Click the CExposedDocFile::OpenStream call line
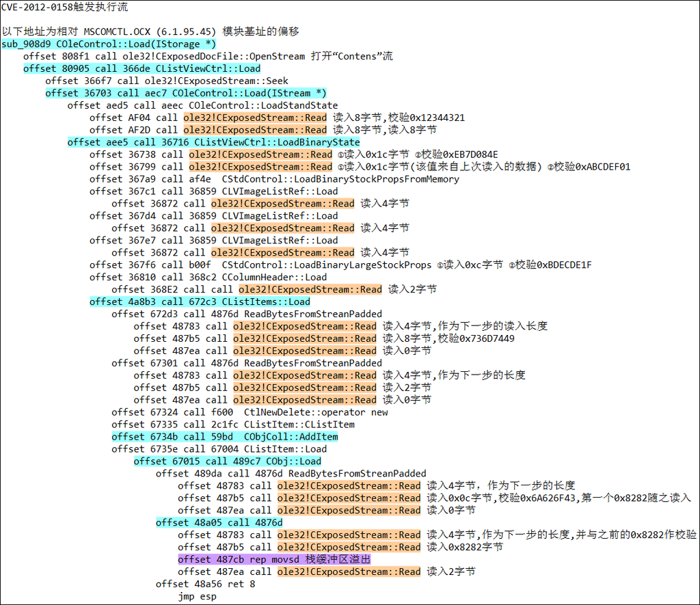 pos(208,56)
